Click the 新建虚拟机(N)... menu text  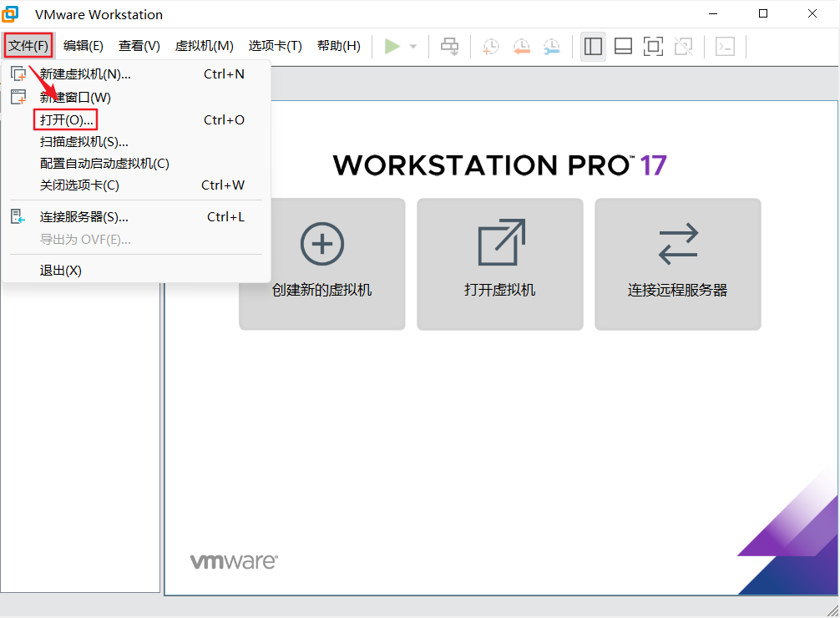tap(85, 74)
